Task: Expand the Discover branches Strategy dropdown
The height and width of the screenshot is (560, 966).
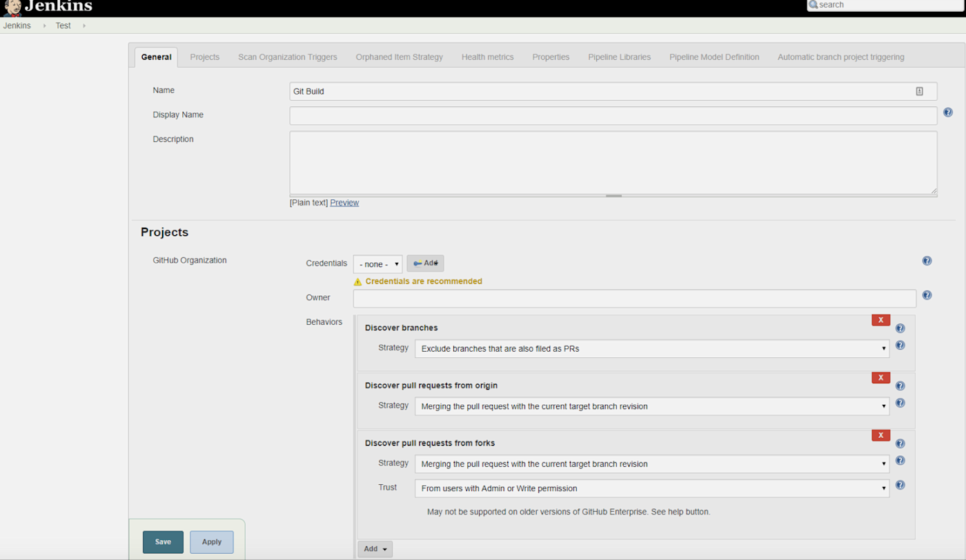Action: pos(652,349)
